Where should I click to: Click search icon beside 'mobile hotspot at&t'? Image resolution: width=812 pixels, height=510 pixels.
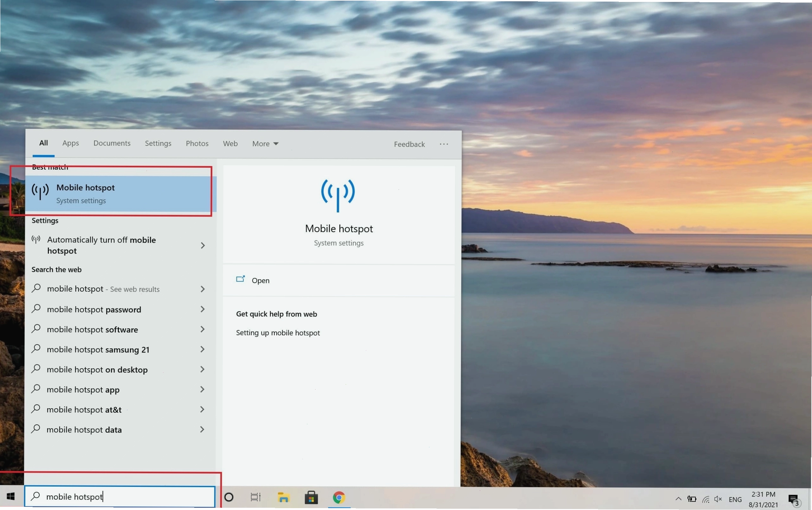pos(35,409)
